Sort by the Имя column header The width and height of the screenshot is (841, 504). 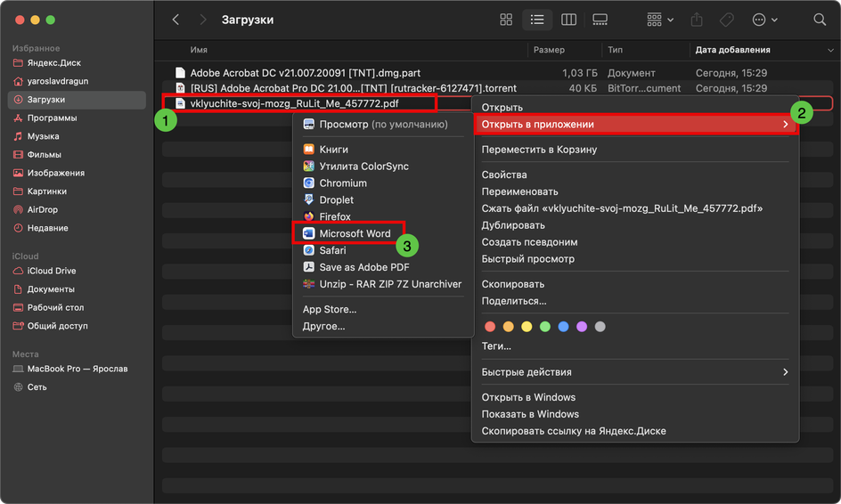click(199, 50)
